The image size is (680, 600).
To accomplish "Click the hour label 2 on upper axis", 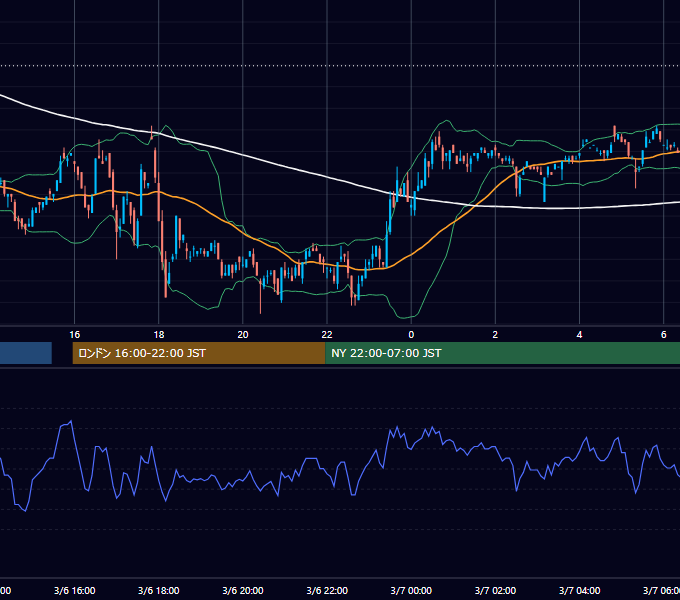I will click(x=495, y=335).
